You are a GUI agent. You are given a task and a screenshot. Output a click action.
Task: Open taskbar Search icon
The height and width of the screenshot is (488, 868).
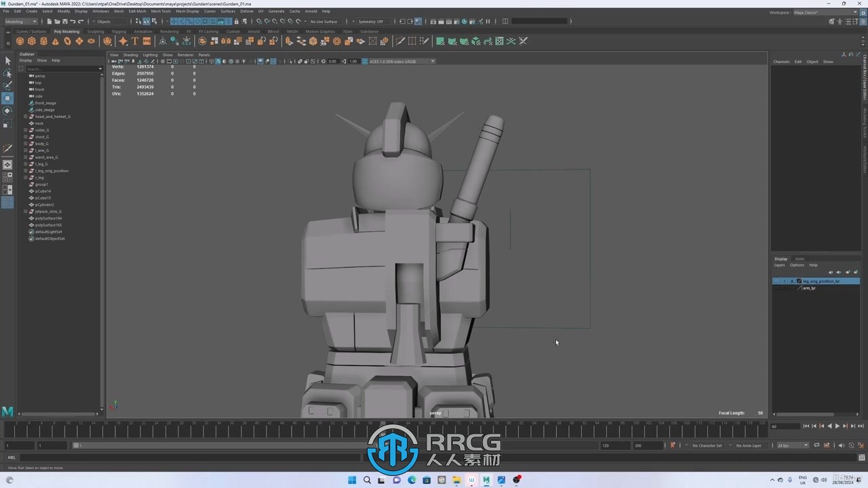(367, 480)
